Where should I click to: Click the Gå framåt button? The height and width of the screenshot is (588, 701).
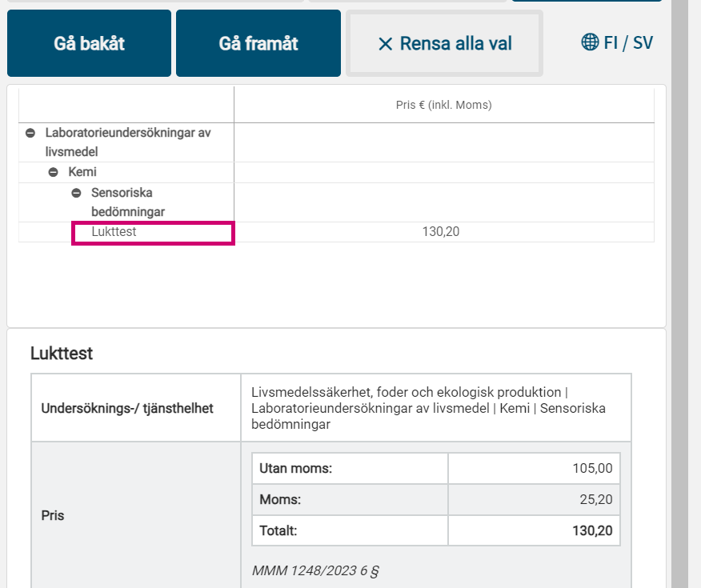click(258, 43)
